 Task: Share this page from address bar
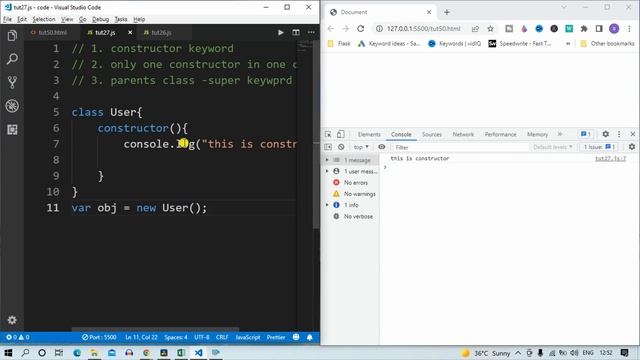(475, 29)
